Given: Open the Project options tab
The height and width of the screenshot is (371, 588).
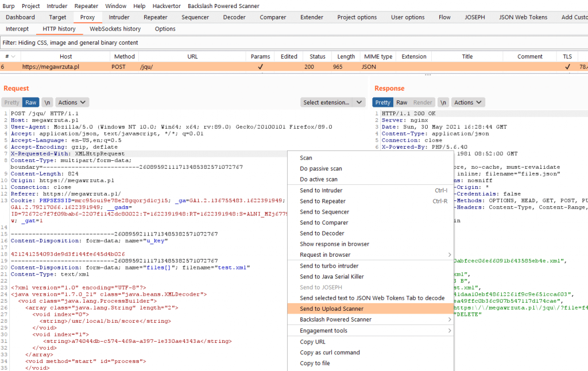Looking at the screenshot, I should 357,17.
